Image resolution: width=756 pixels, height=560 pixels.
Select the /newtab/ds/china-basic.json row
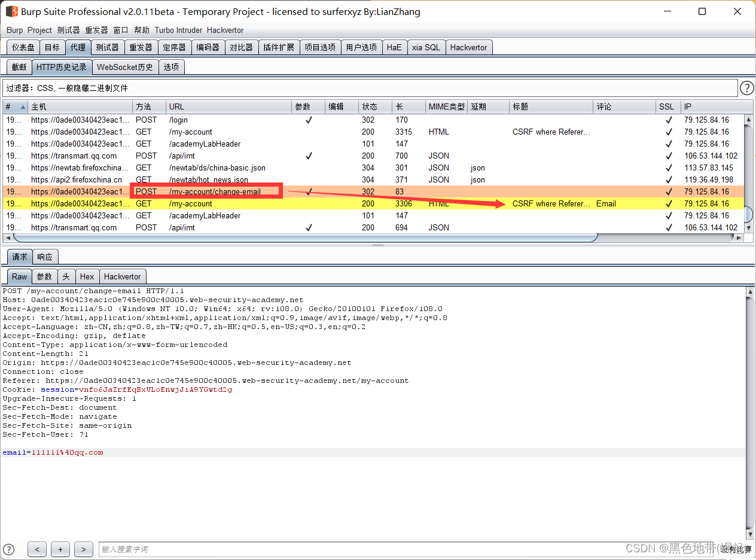tap(373, 168)
